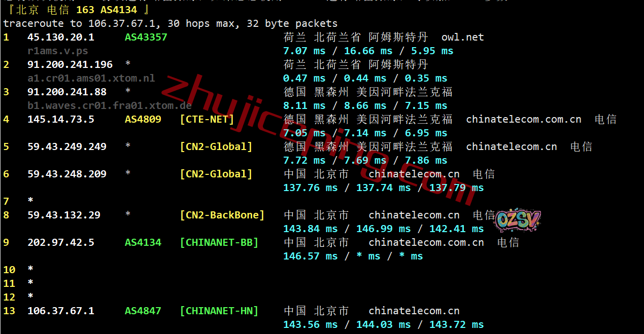Click AS4847 on the final hop
Screen dimensions: 644x334
(x=143, y=311)
